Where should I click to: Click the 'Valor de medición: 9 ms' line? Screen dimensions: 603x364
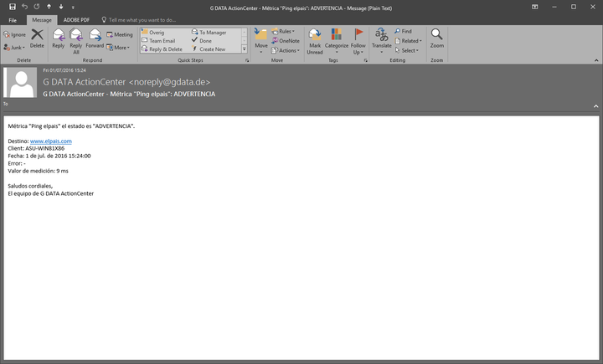point(38,171)
